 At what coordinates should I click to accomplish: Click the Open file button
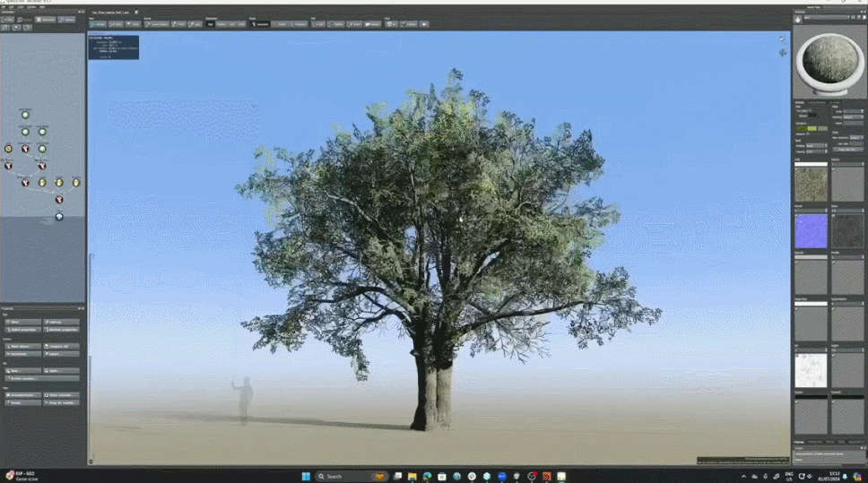pyautogui.click(x=61, y=371)
